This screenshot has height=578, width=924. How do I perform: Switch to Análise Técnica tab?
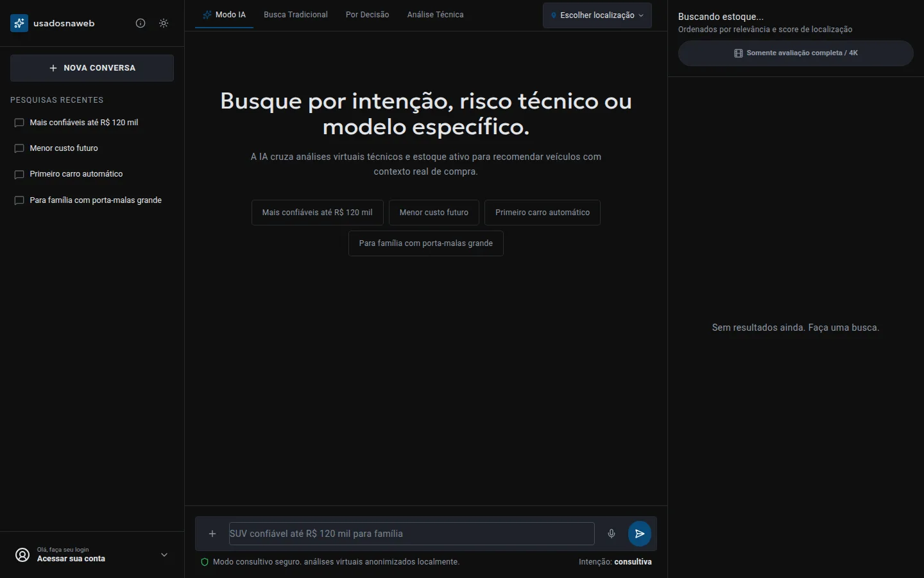pyautogui.click(x=435, y=15)
